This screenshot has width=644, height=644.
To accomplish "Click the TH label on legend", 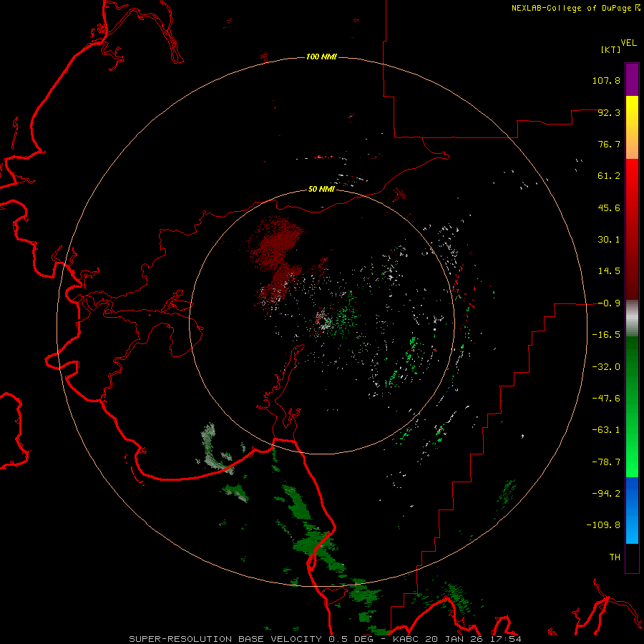I will click(x=615, y=557).
